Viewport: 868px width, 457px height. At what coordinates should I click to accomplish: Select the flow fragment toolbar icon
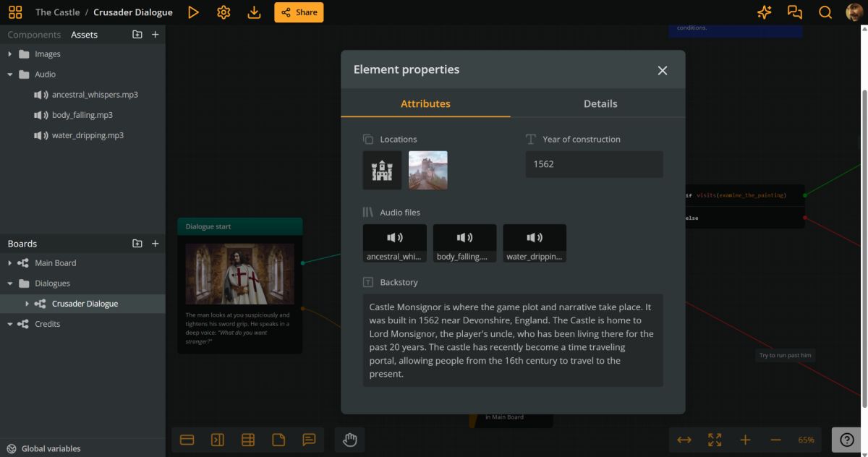[187, 440]
